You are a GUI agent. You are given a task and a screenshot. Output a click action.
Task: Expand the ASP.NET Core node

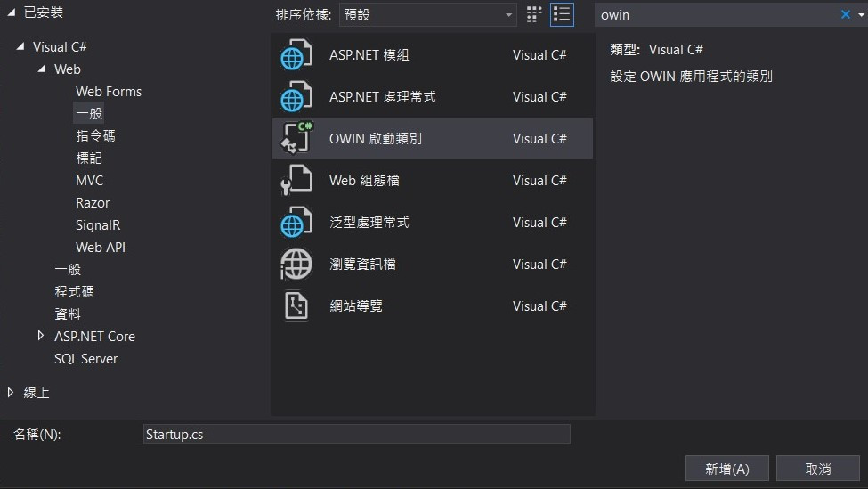[x=40, y=336]
